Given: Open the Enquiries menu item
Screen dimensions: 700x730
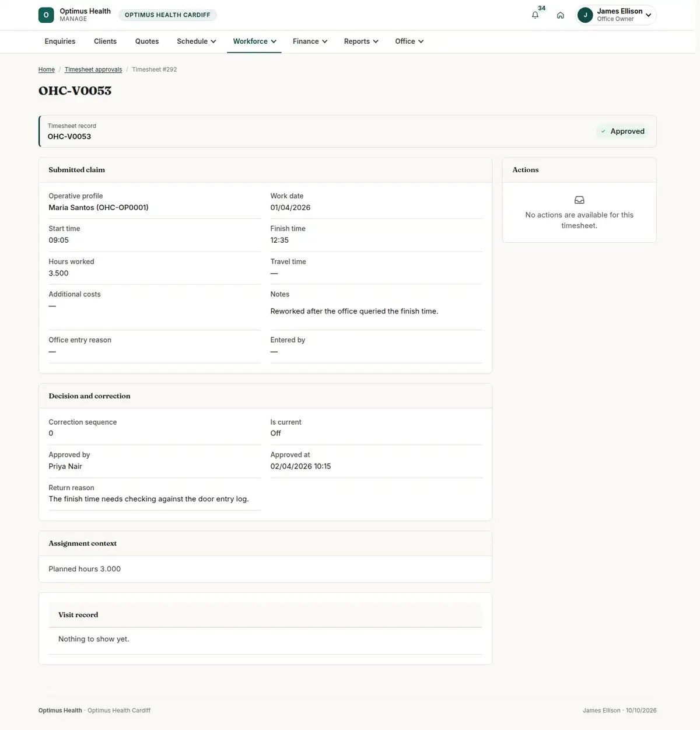Looking at the screenshot, I should 60,41.
